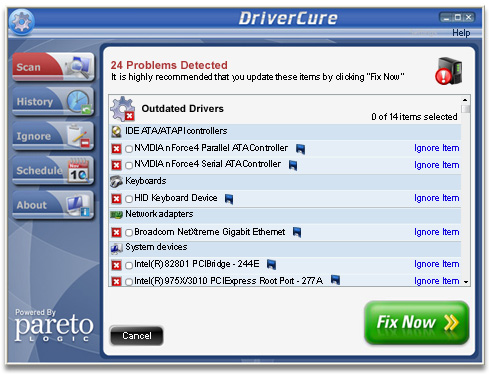
Task: Select Intel 975X PCI Express Root Port radio
Action: tap(129, 282)
